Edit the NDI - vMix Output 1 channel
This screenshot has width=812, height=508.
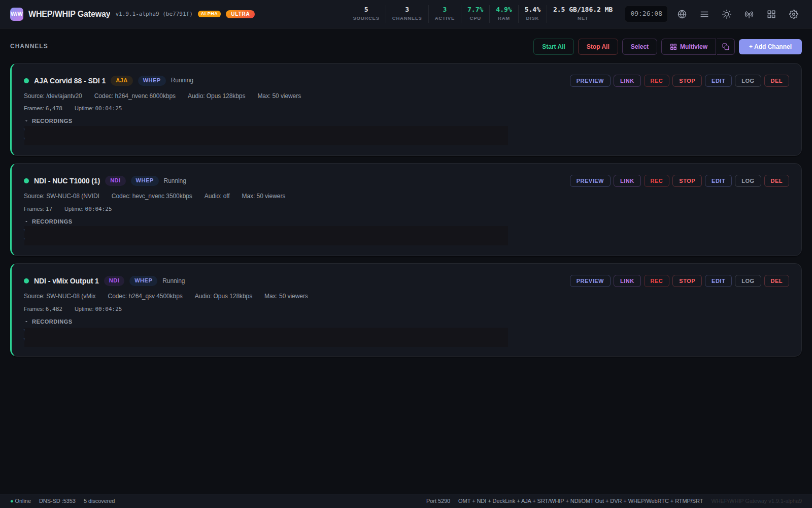click(718, 281)
